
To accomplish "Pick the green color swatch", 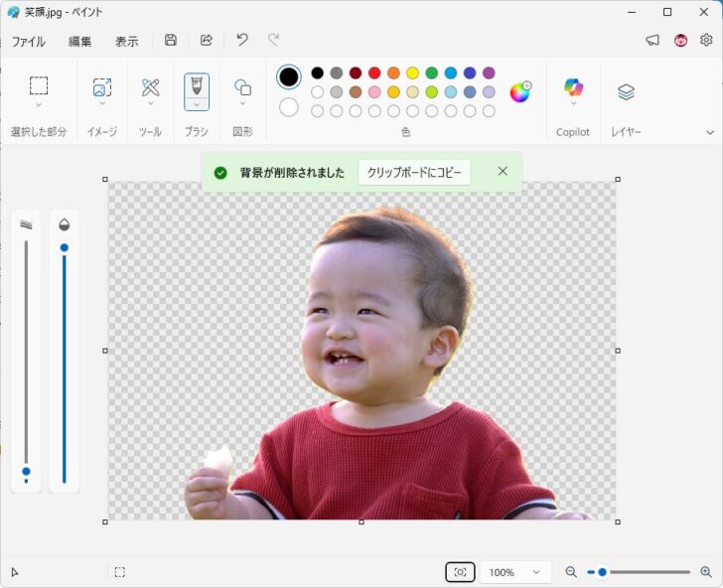I will (x=432, y=73).
